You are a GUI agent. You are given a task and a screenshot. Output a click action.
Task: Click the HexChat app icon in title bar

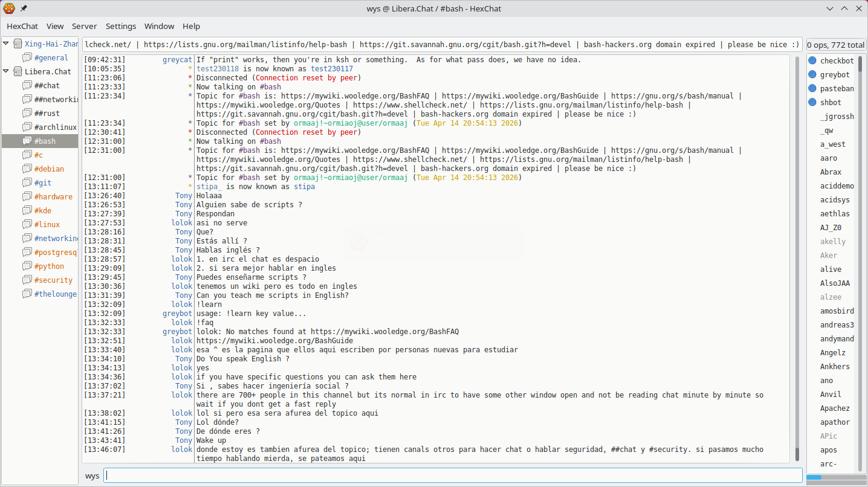9,8
